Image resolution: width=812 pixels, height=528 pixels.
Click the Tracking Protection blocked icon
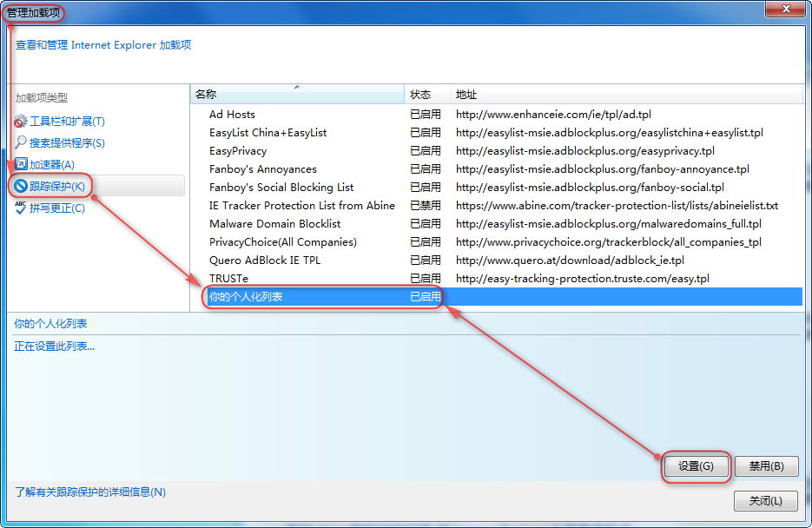[21, 186]
